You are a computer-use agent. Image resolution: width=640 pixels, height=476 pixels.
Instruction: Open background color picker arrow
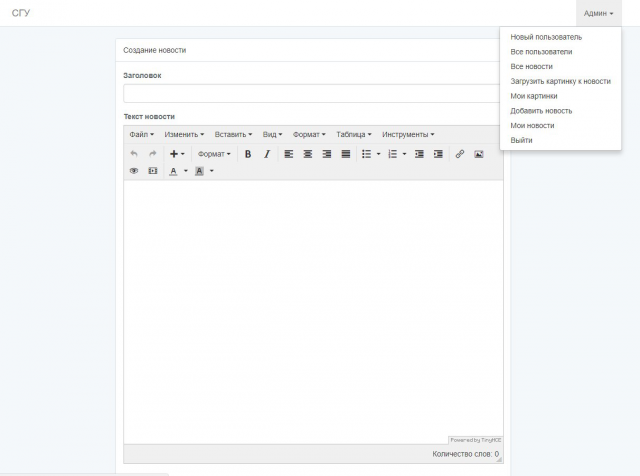[x=211, y=171]
